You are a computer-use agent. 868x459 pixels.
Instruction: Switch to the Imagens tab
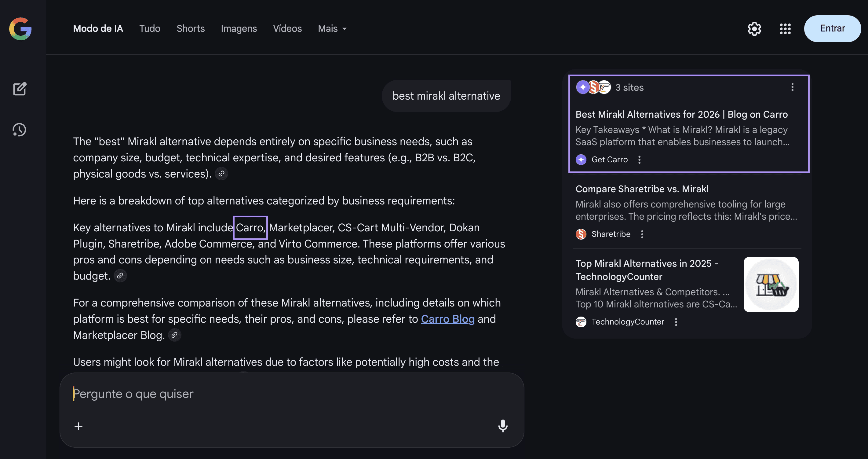[x=239, y=29]
